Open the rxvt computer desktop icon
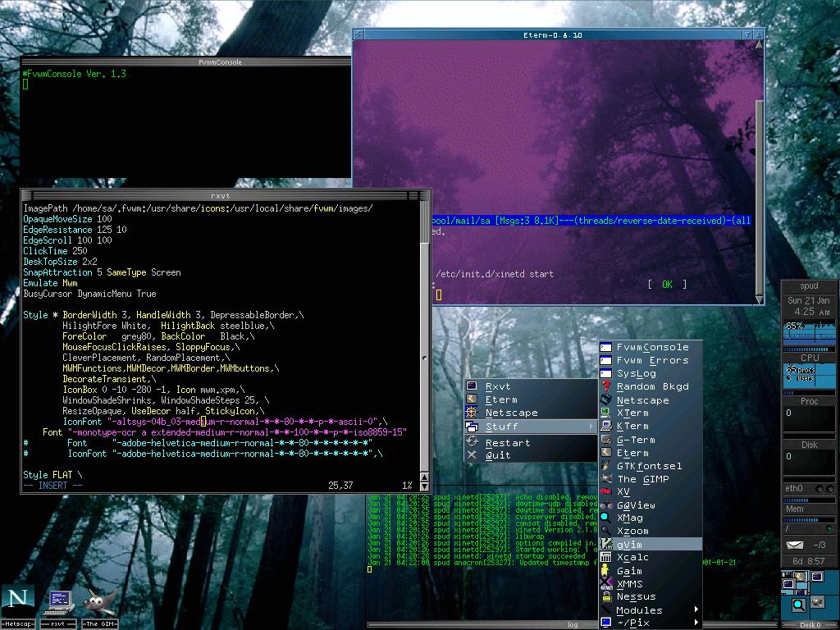The image size is (840, 630). click(x=58, y=602)
